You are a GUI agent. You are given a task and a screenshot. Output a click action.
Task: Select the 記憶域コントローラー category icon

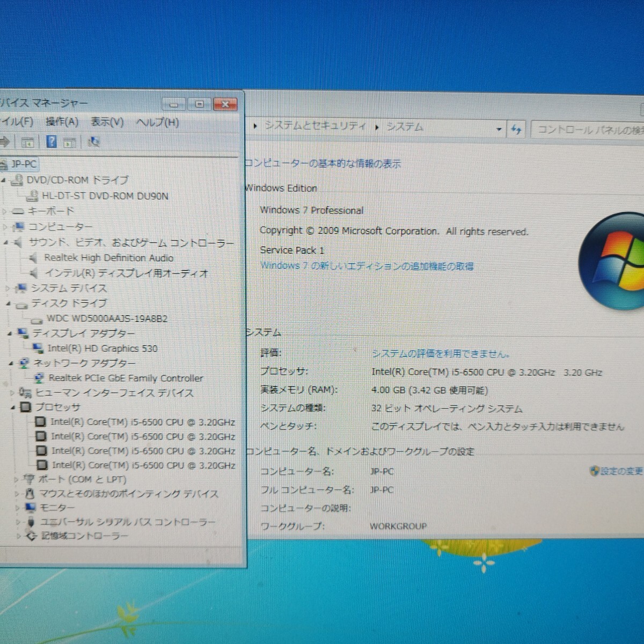tap(31, 536)
